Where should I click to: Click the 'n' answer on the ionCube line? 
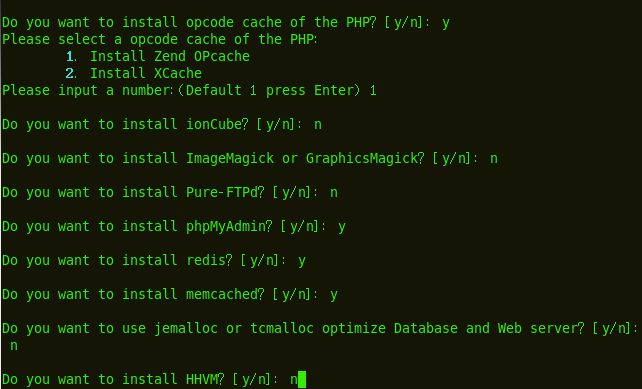click(x=318, y=125)
